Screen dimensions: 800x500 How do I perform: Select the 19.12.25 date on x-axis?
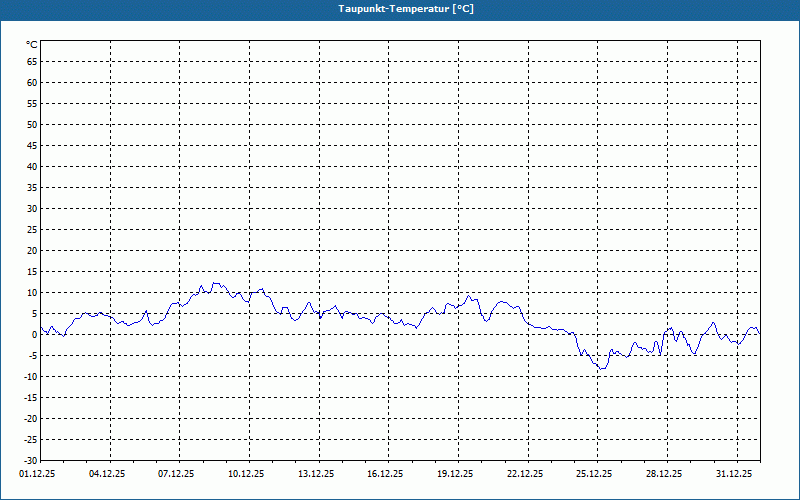[x=455, y=474]
